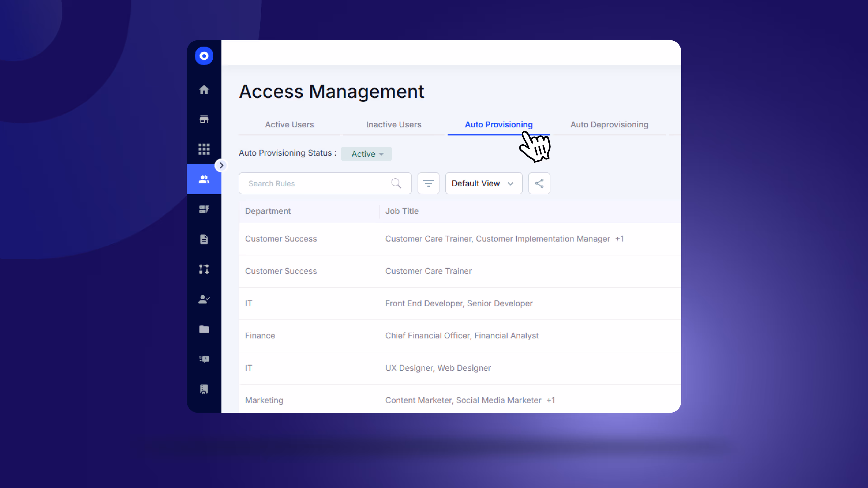The height and width of the screenshot is (488, 868).
Task: Click IT department in UX Designer row
Action: pyautogui.click(x=248, y=368)
